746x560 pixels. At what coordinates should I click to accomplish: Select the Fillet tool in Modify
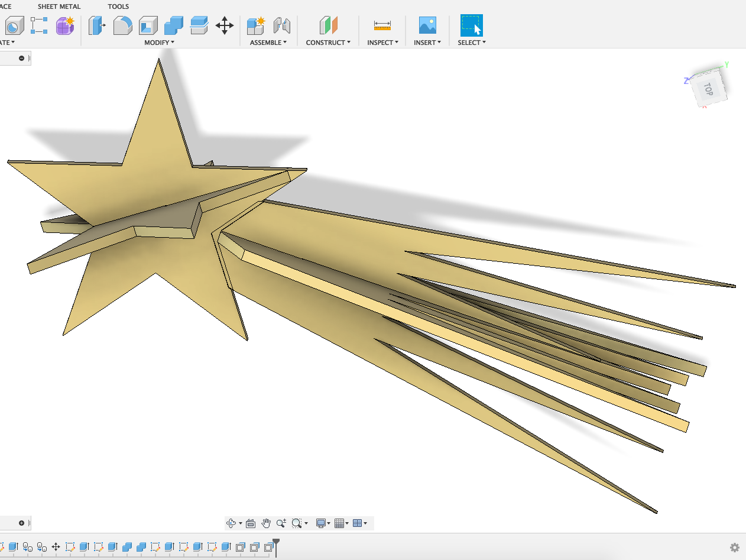click(122, 25)
